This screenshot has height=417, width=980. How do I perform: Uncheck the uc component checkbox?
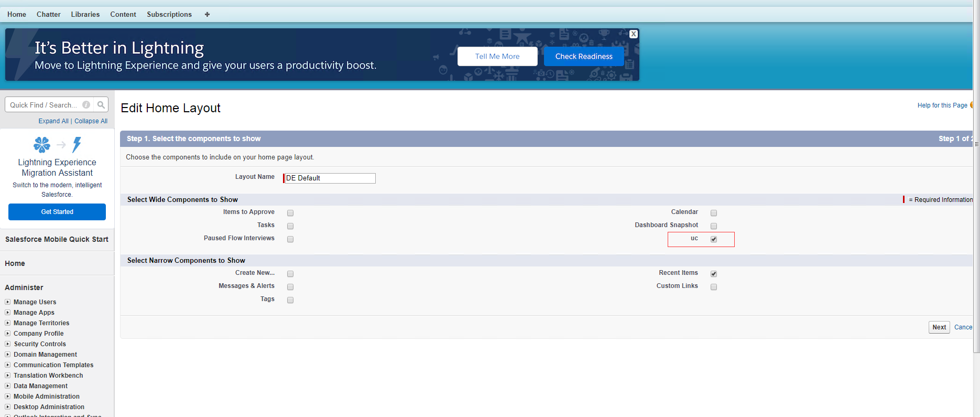[x=714, y=239]
